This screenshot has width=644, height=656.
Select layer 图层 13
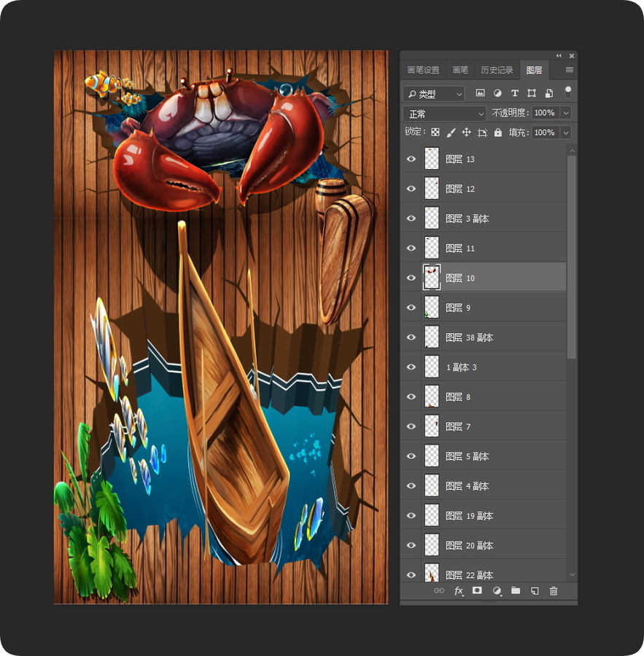point(484,159)
